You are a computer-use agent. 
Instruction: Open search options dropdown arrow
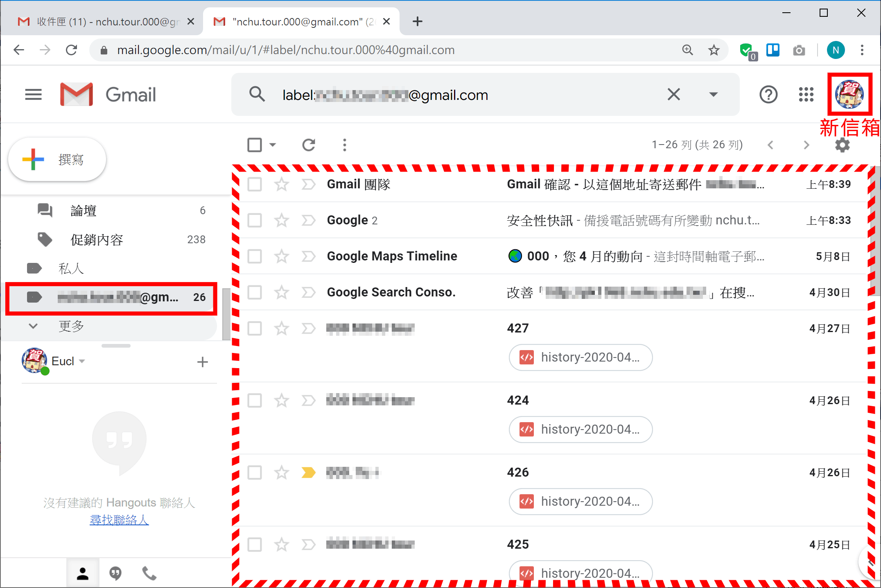pyautogui.click(x=714, y=95)
